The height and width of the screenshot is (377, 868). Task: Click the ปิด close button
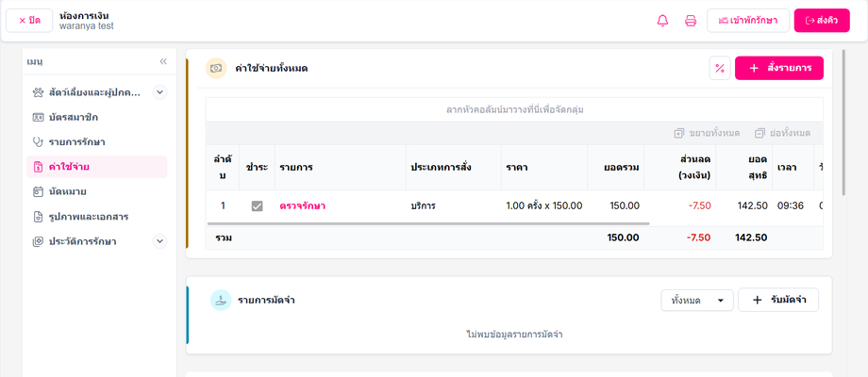(x=29, y=21)
